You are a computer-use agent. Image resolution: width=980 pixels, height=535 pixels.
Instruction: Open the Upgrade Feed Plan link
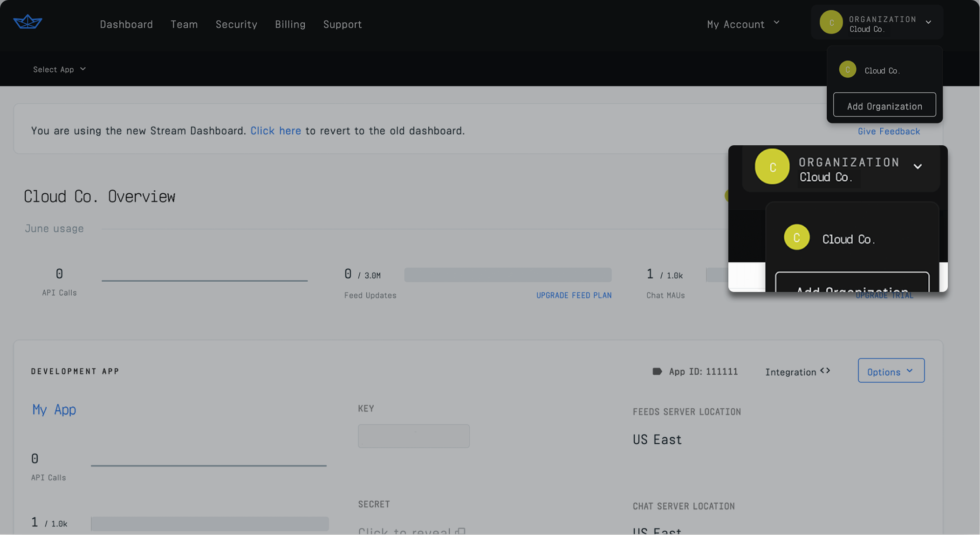coord(574,295)
